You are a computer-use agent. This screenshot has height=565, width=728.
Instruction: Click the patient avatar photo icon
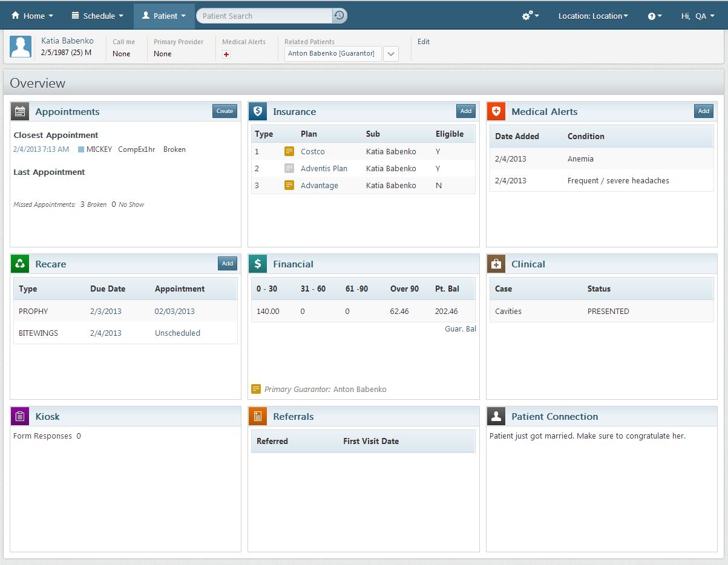pyautogui.click(x=21, y=47)
